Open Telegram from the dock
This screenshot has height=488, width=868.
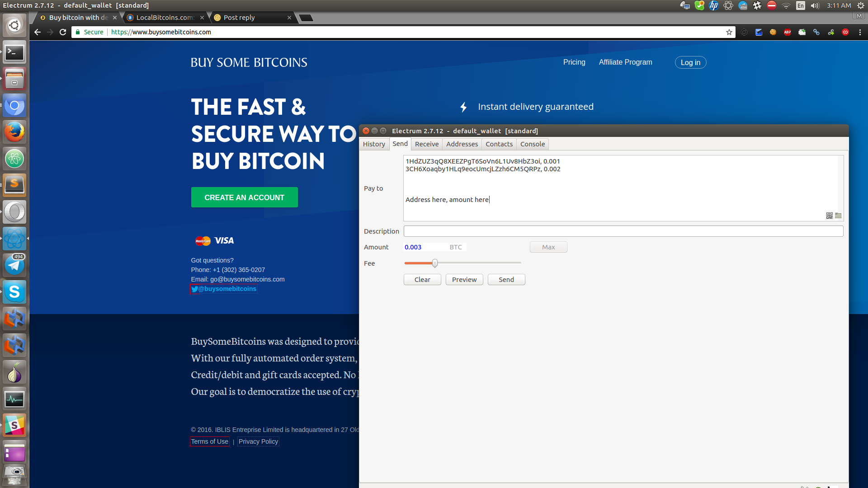[14, 265]
